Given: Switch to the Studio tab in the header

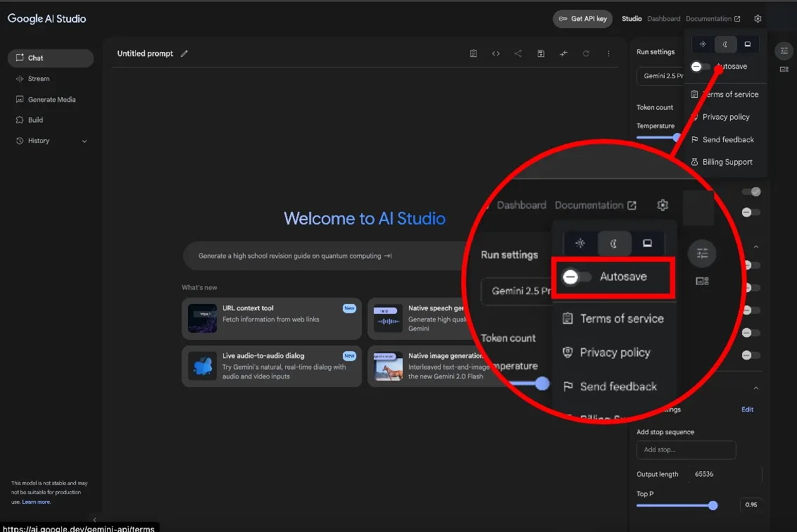Looking at the screenshot, I should [x=632, y=19].
